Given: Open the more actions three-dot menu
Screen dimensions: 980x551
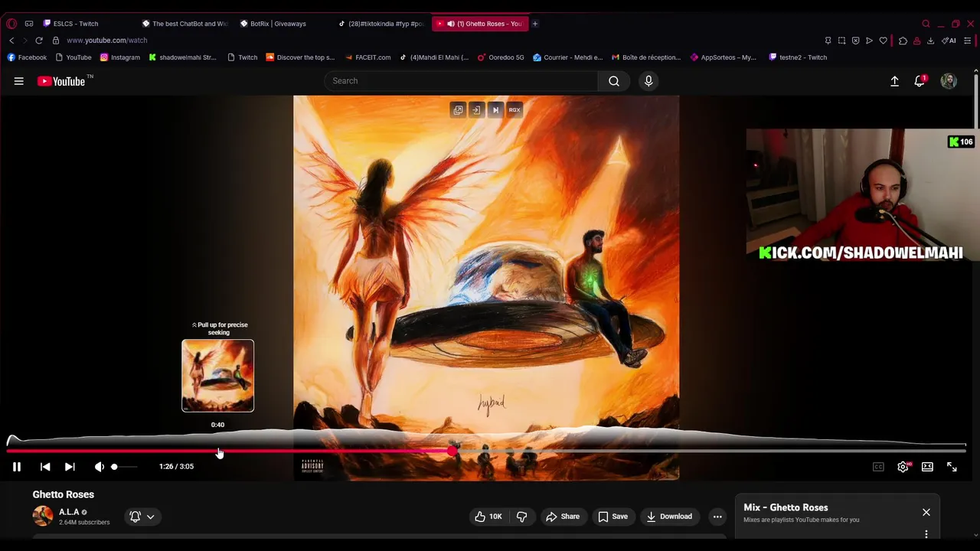Looking at the screenshot, I should (x=717, y=517).
